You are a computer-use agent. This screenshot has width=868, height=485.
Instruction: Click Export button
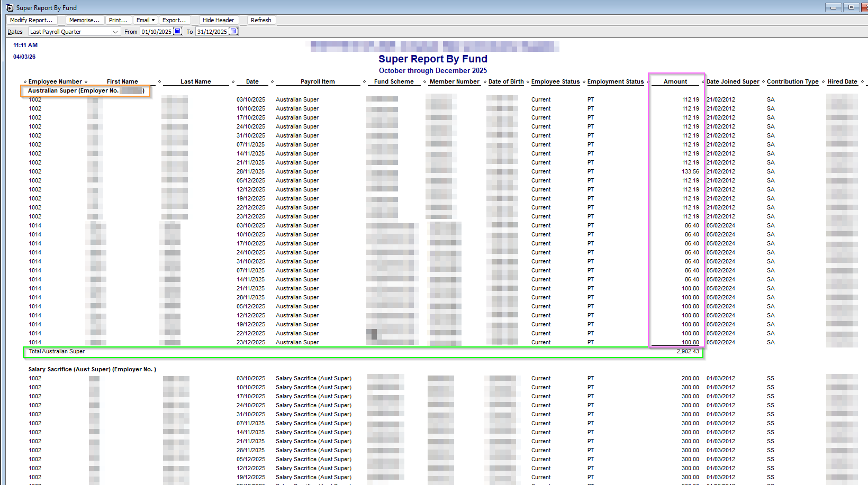click(x=174, y=20)
